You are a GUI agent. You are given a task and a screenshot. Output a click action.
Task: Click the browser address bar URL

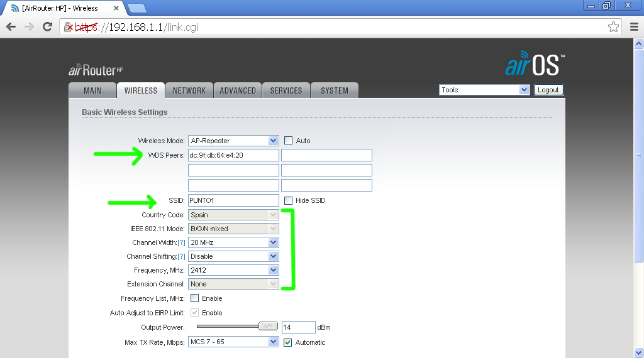click(x=136, y=27)
